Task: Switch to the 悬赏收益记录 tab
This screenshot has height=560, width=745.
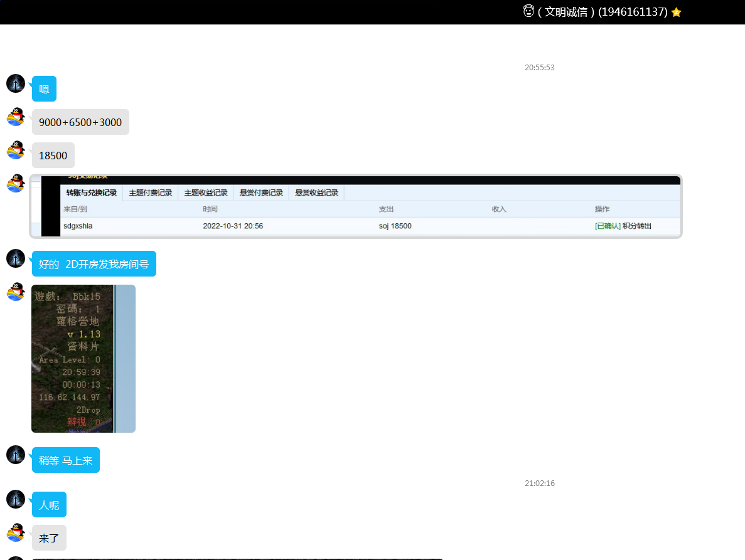Action: click(316, 193)
